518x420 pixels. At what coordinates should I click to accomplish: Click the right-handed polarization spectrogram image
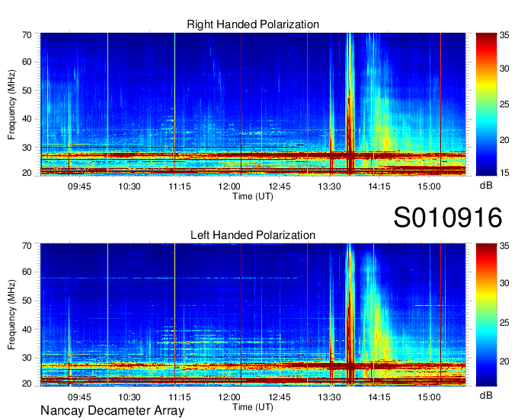coord(253,104)
